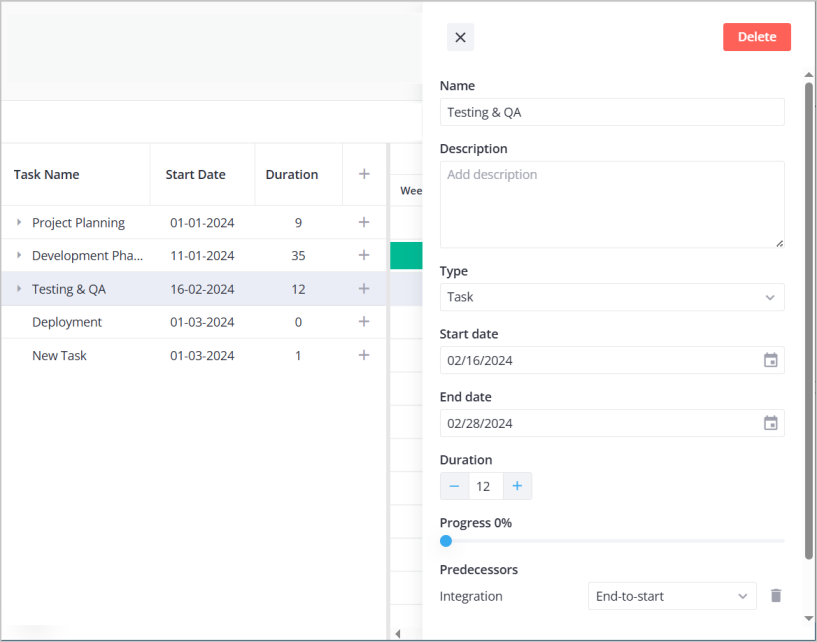Click the Name input field
The height and width of the screenshot is (642, 817).
pyautogui.click(x=611, y=112)
